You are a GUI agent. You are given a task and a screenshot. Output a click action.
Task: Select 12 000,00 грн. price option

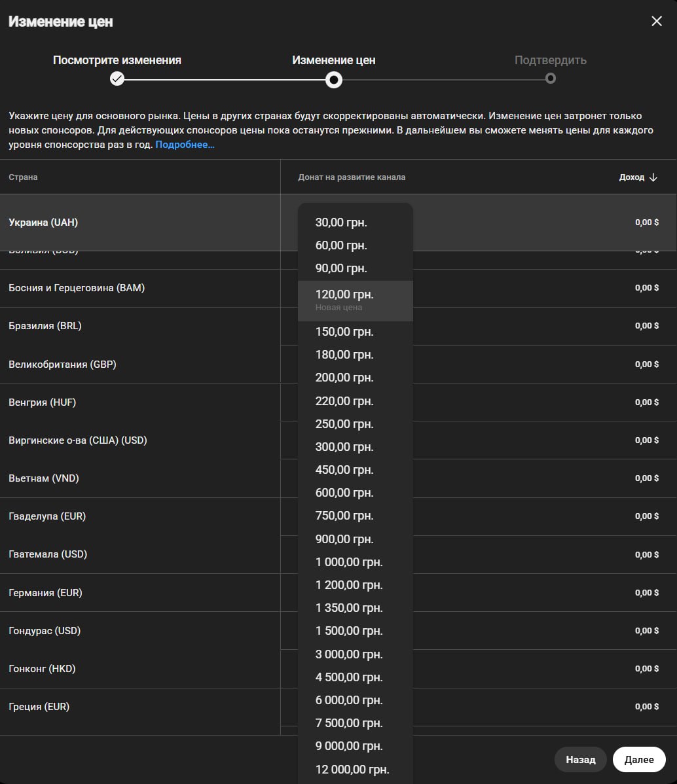point(356,769)
